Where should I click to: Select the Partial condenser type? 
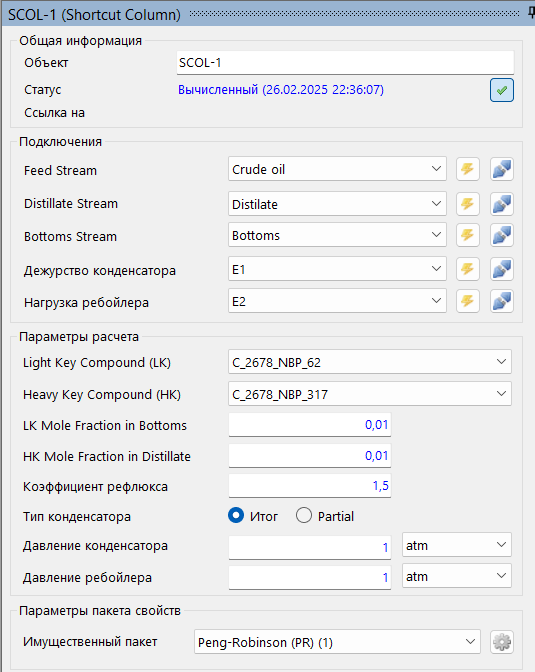pyautogui.click(x=304, y=515)
